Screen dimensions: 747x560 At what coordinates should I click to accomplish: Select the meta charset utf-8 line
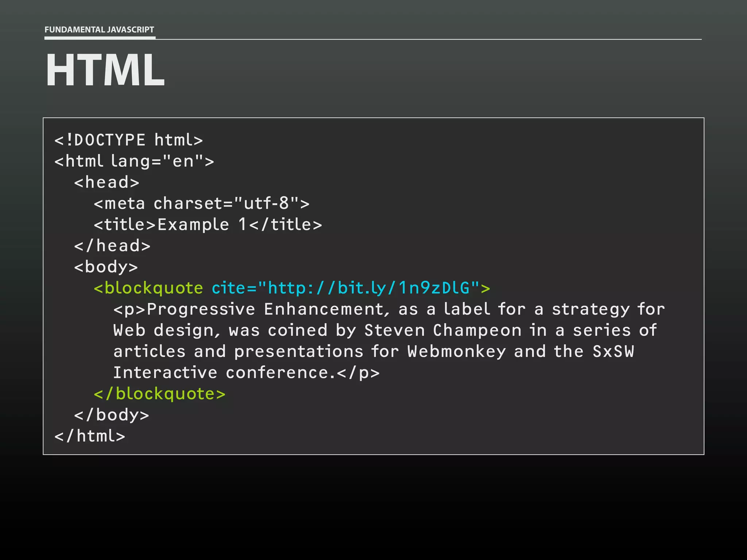click(x=201, y=204)
